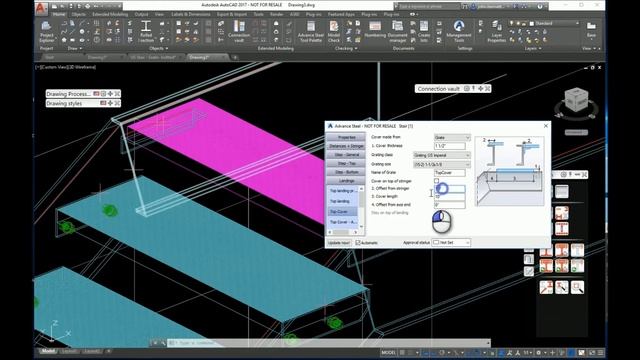This screenshot has height=360, width=640.
Task: Switch to the Home ribbon tab
Action: (x=59, y=14)
